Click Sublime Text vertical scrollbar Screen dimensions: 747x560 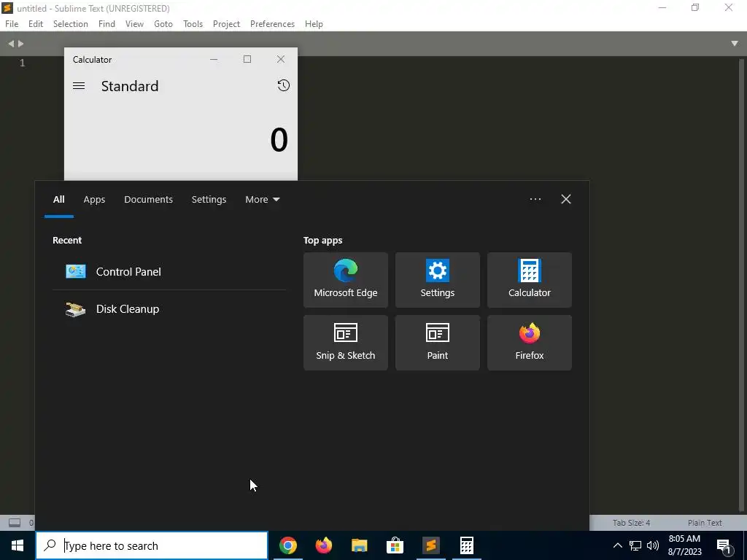[741, 286]
